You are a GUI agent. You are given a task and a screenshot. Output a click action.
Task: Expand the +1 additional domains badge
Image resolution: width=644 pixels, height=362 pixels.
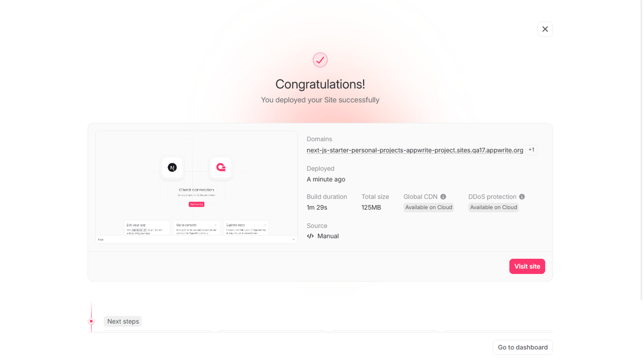531,149
